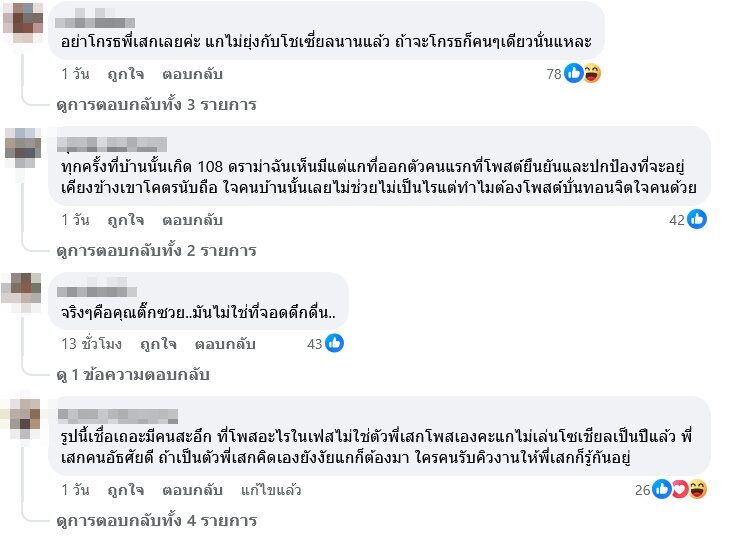Click the like reaction icon beside 43

pos(334,343)
